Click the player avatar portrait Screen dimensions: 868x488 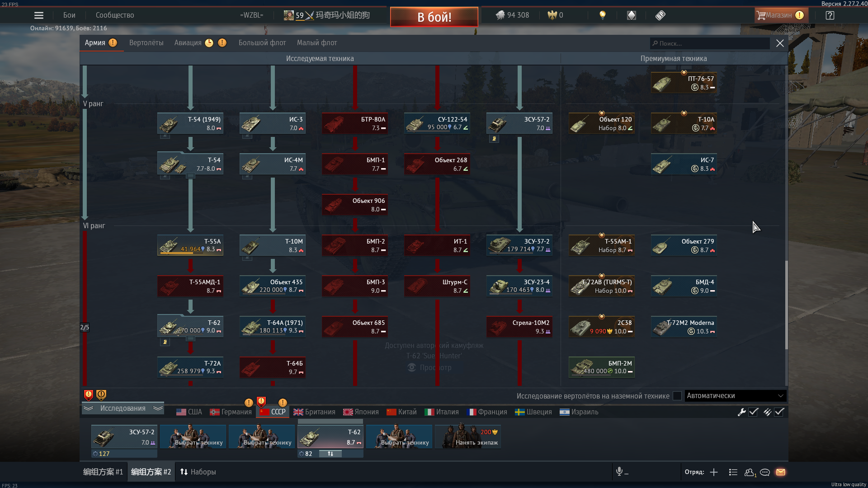(288, 15)
